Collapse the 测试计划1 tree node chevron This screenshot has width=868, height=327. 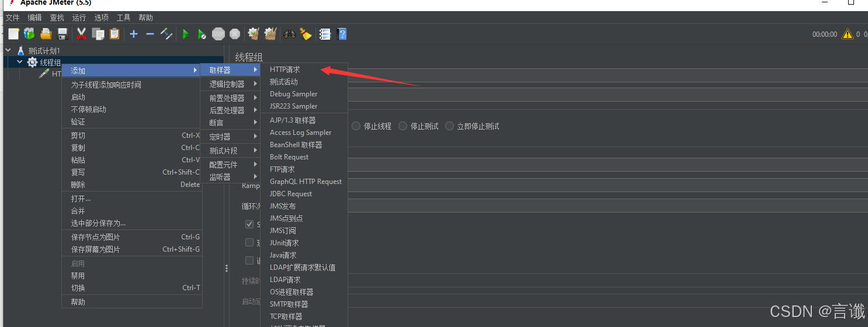point(8,50)
